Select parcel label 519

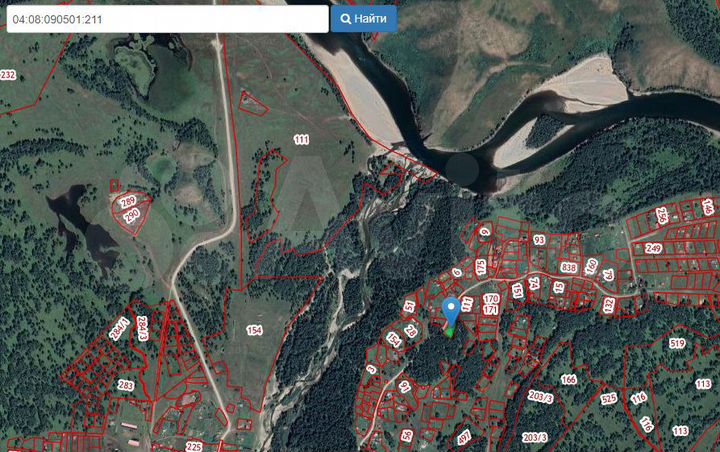(x=677, y=344)
